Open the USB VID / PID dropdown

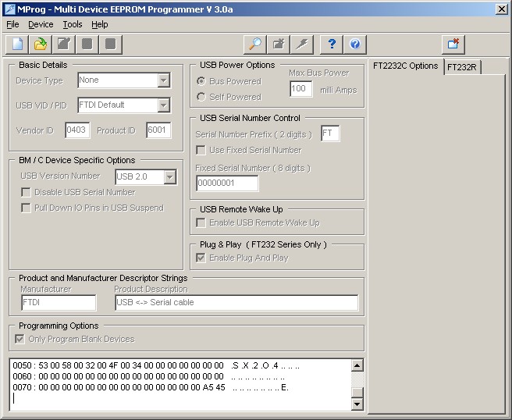pyautogui.click(x=163, y=105)
